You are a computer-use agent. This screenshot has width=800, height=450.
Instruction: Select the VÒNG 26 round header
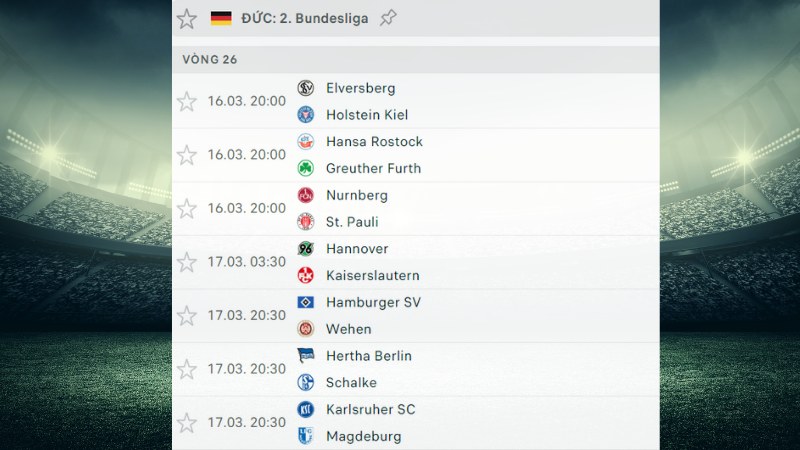click(x=415, y=60)
